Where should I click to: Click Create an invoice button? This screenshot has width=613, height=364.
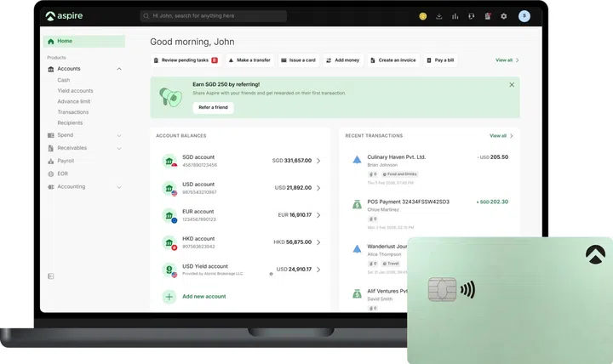[x=392, y=60]
